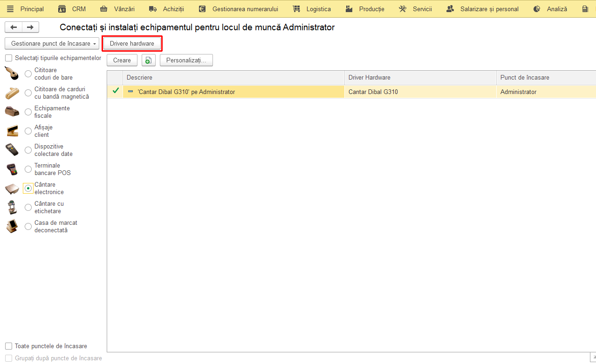596x364 pixels.
Task: Click the Gestionarea numerarului euro icon
Action: [x=202, y=9]
